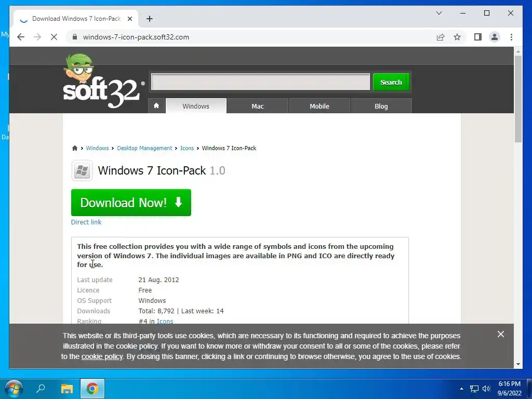Click the volume speaker tray icon
532x399 pixels.
click(486, 389)
